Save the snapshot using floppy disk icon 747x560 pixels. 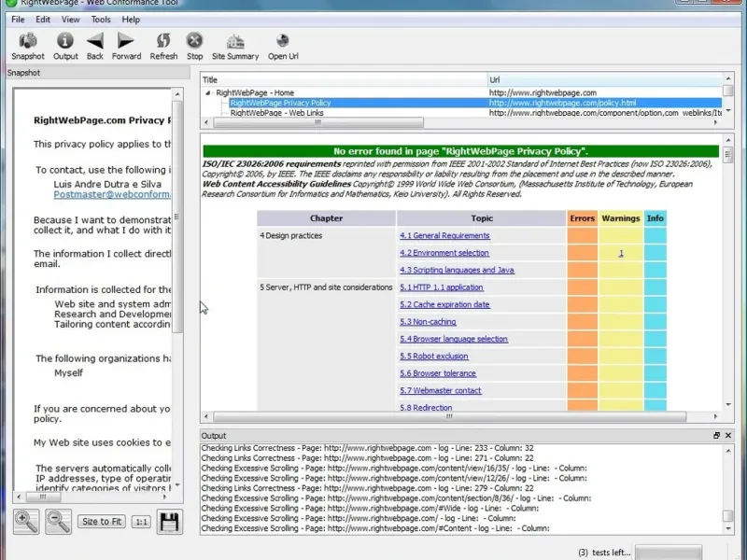point(169,521)
